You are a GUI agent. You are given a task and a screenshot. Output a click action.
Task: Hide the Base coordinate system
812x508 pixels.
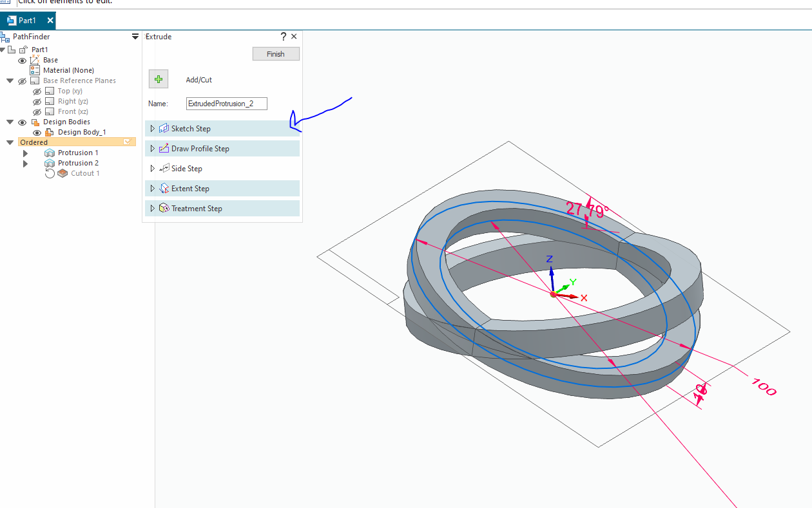coord(22,60)
